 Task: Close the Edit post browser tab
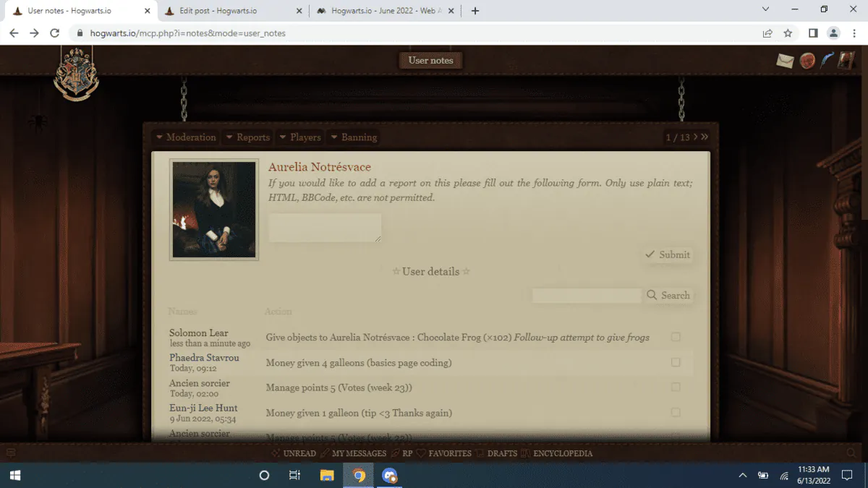tap(299, 11)
